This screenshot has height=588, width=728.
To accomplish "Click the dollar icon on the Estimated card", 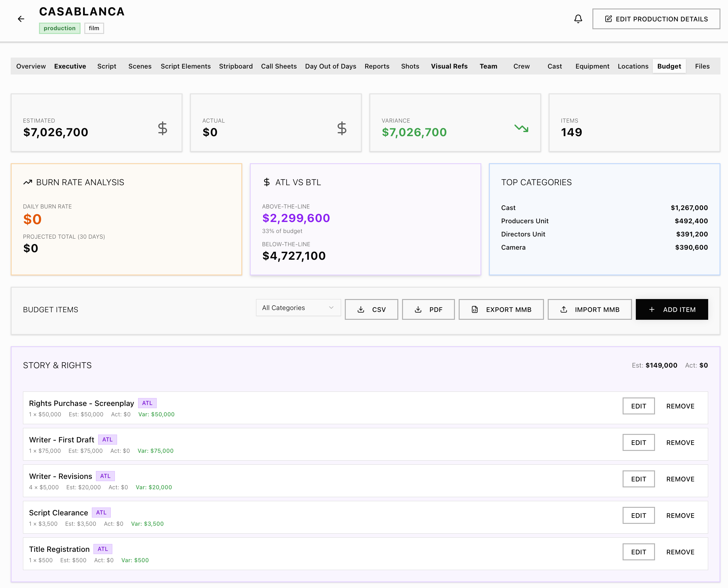I will [163, 128].
